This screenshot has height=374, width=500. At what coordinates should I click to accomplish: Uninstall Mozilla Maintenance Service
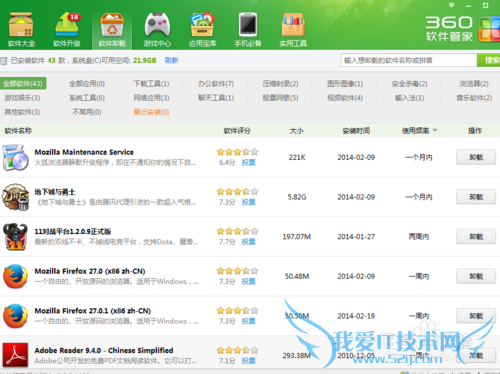[476, 157]
